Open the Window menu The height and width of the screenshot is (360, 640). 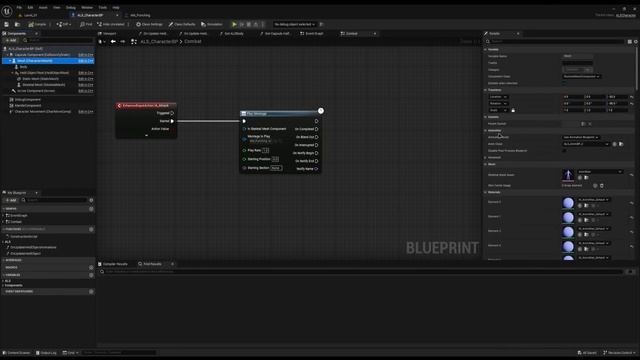[87, 7]
